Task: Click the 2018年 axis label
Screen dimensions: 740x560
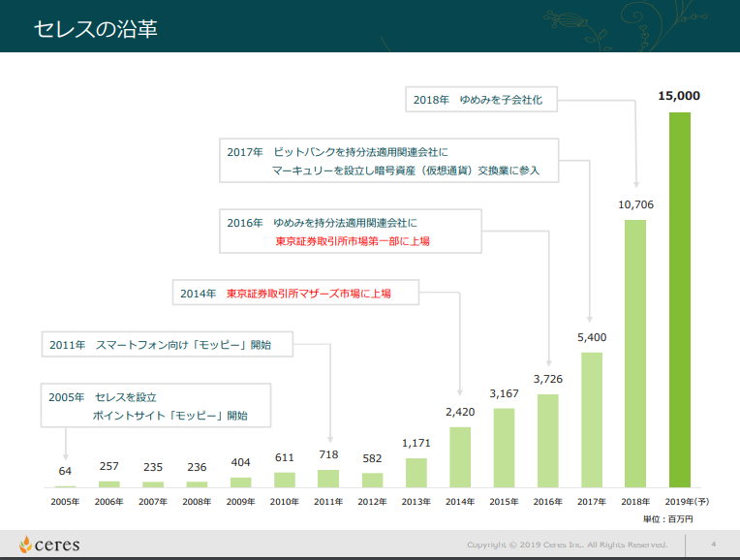Action: coord(635,502)
